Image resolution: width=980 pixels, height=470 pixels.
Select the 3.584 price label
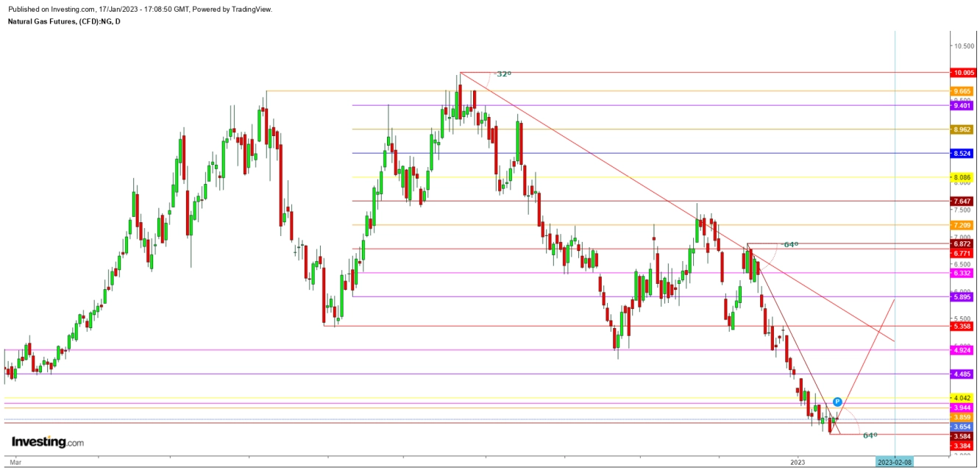[x=963, y=436]
